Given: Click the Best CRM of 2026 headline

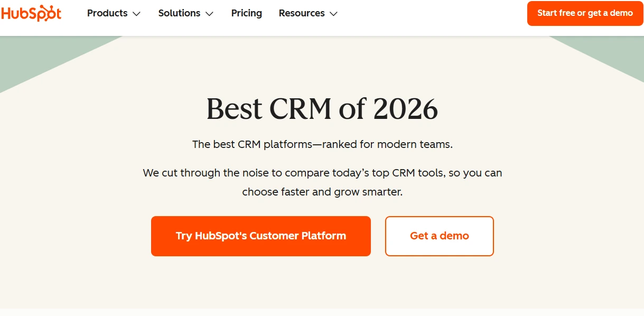Looking at the screenshot, I should [322, 109].
